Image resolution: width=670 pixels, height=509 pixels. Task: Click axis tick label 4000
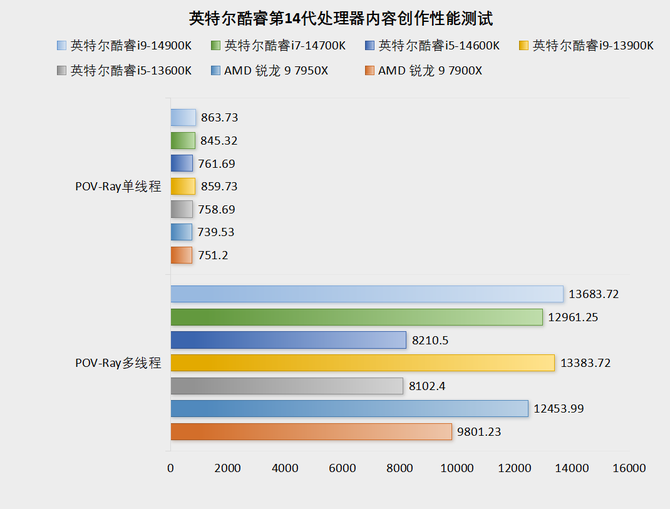point(285,468)
